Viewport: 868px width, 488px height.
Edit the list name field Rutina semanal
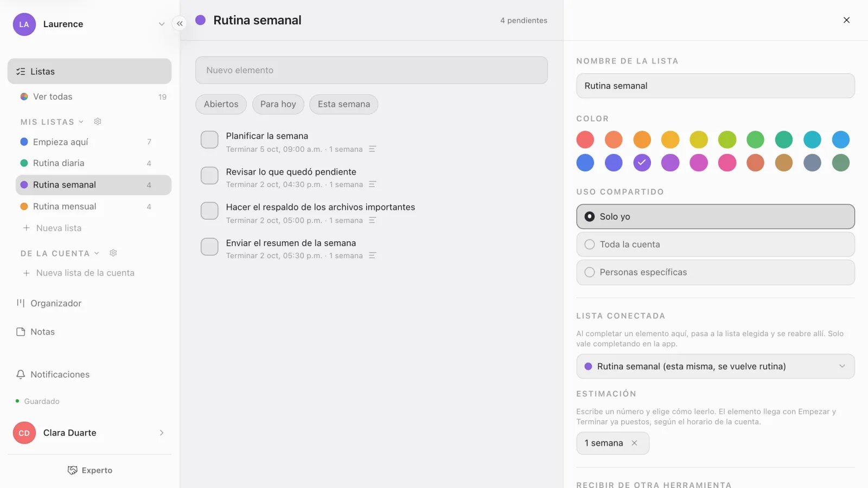coord(716,86)
